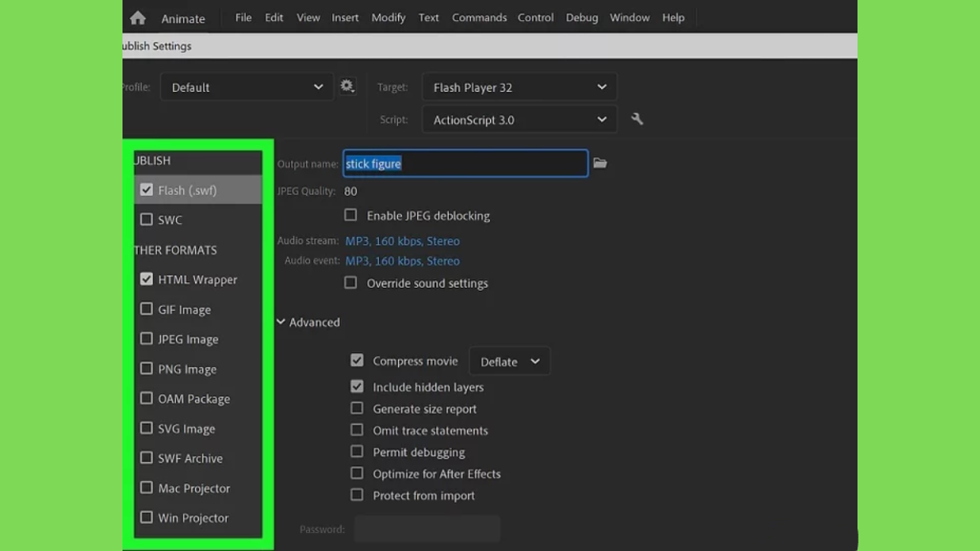
Task: Enable the SWC publish checkbox
Action: (x=146, y=219)
